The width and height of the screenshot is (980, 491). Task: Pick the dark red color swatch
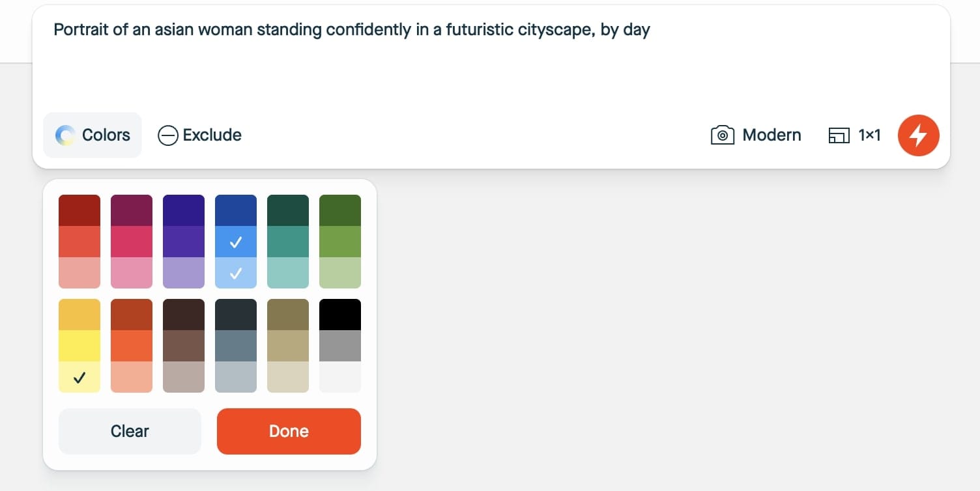click(x=79, y=210)
